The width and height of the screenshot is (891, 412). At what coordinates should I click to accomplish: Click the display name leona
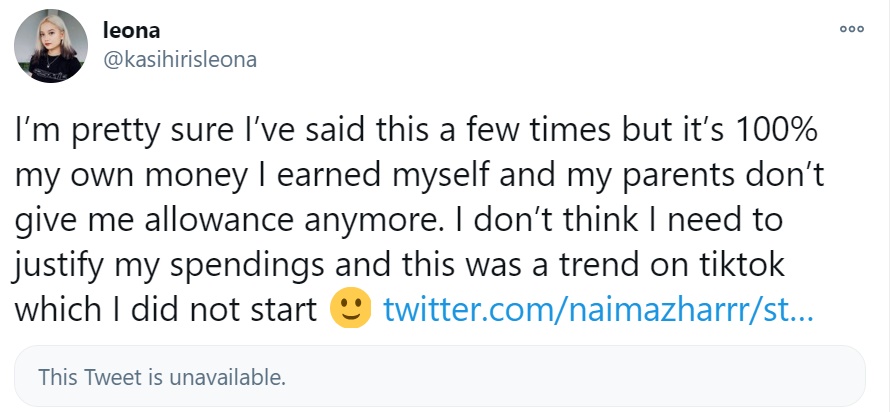131,30
